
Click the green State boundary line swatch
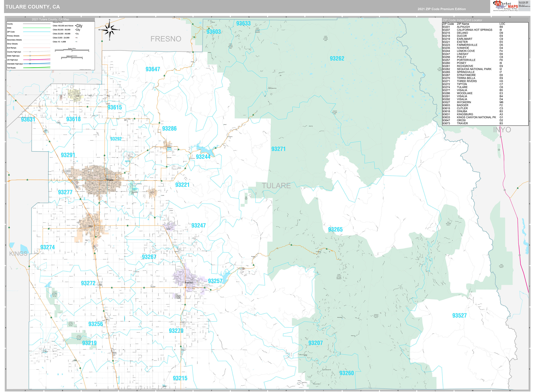[x=37, y=28]
